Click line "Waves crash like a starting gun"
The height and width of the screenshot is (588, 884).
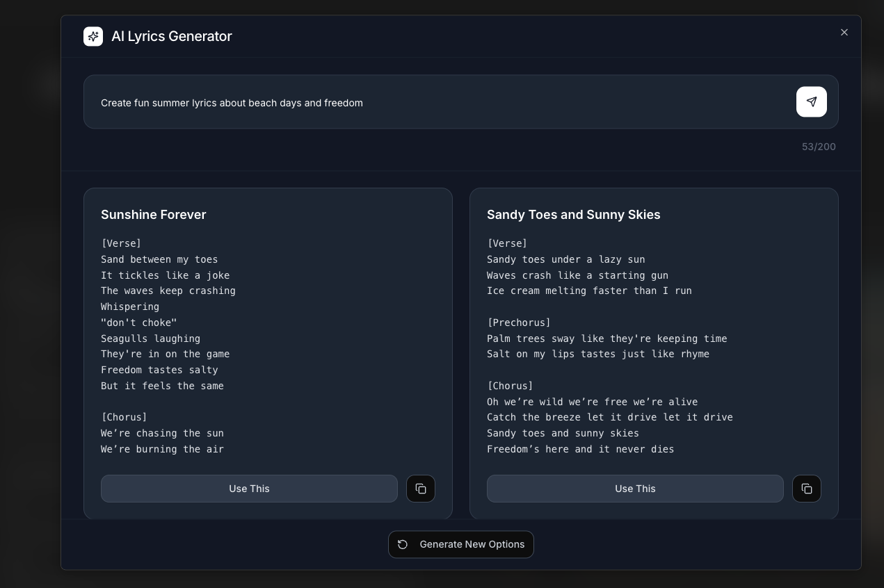pos(577,275)
